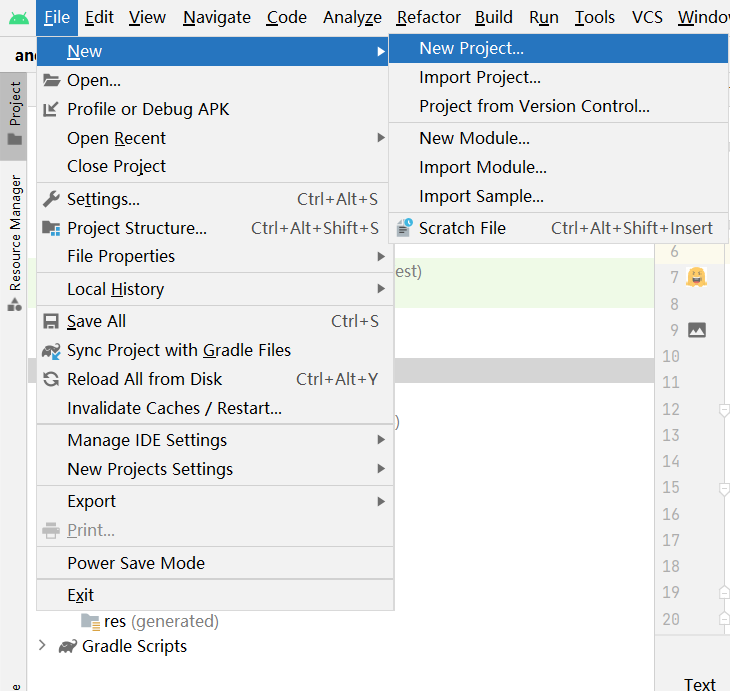Screen dimensions: 730x691
Task: Open the Refactor menu
Action: click(x=429, y=17)
